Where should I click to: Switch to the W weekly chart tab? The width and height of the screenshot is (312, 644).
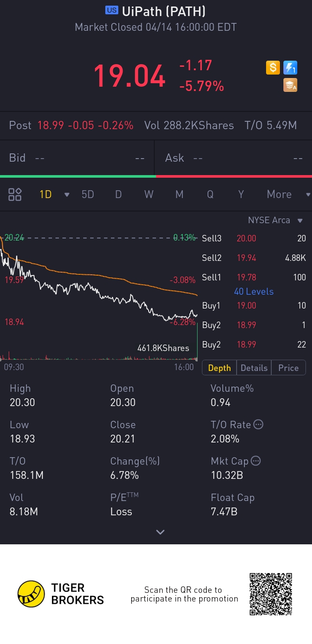[149, 194]
